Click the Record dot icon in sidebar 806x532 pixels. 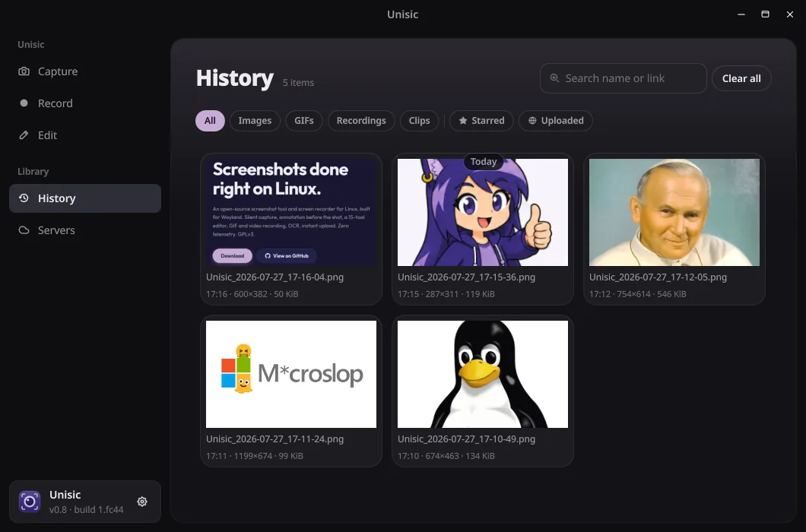pos(24,103)
